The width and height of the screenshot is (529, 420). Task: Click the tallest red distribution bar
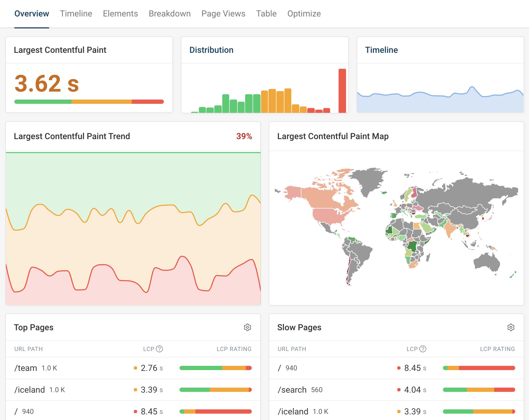coord(342,91)
